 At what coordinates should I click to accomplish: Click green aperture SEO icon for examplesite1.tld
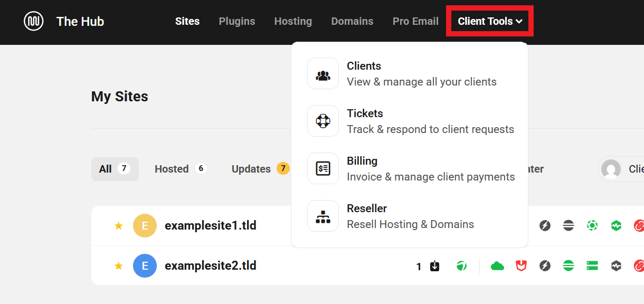point(592,226)
